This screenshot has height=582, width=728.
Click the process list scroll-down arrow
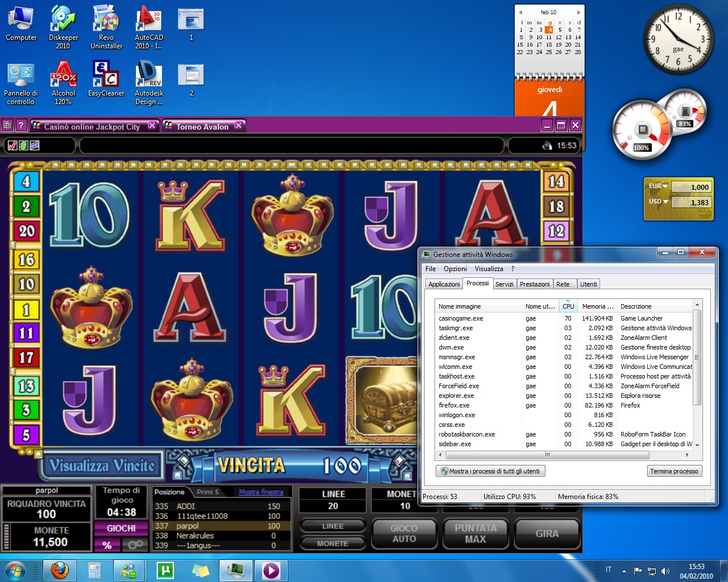pyautogui.click(x=697, y=445)
